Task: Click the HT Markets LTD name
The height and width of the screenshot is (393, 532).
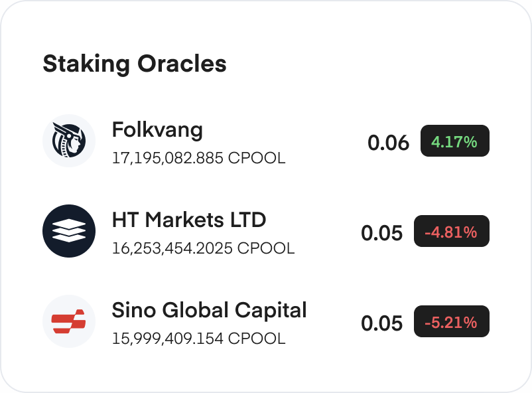Action: pyautogui.click(x=190, y=220)
